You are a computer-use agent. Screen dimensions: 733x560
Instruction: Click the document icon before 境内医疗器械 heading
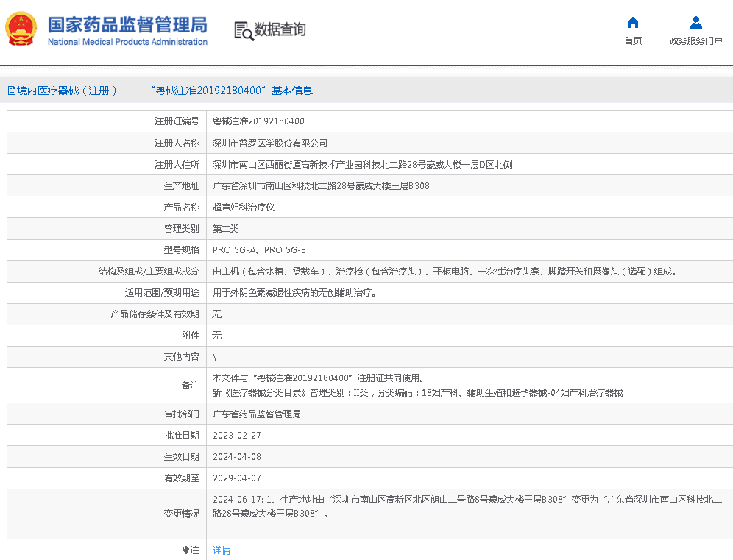pyautogui.click(x=11, y=91)
